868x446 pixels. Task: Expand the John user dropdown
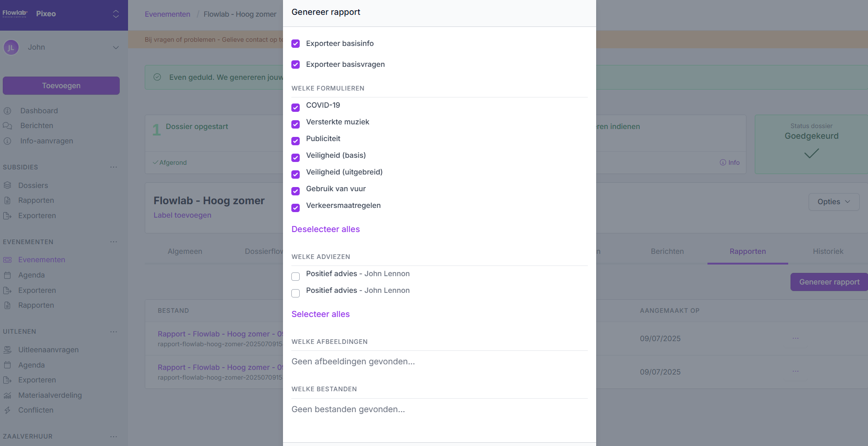pyautogui.click(x=116, y=47)
